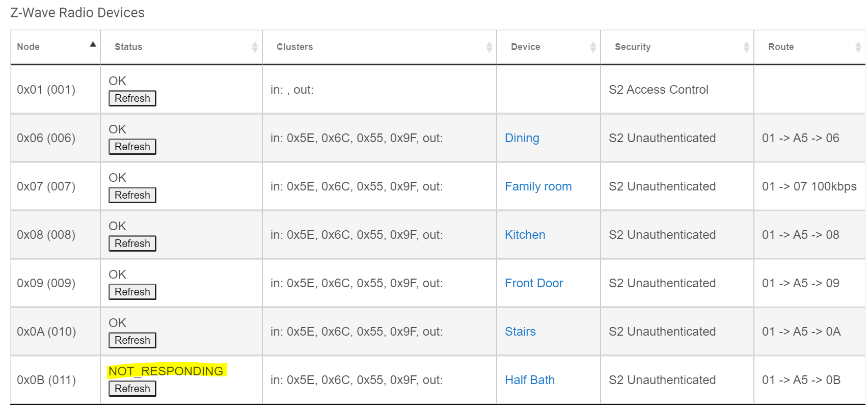Open the Kitchen device link
868x410 pixels.
click(x=525, y=235)
